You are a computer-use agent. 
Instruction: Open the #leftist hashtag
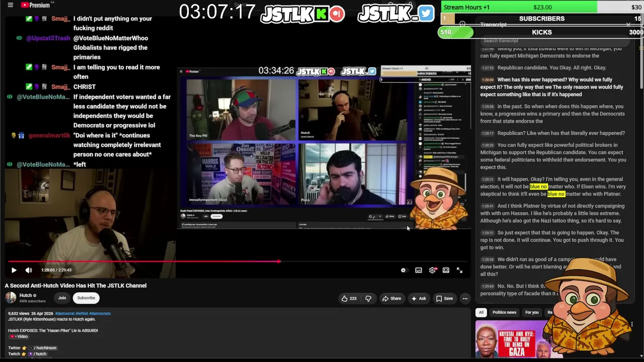coord(82,313)
